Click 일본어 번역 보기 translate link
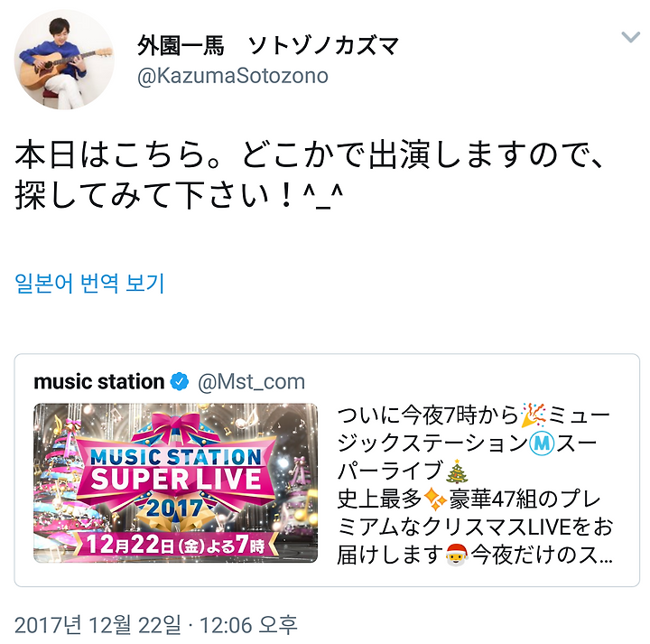 pos(89,284)
